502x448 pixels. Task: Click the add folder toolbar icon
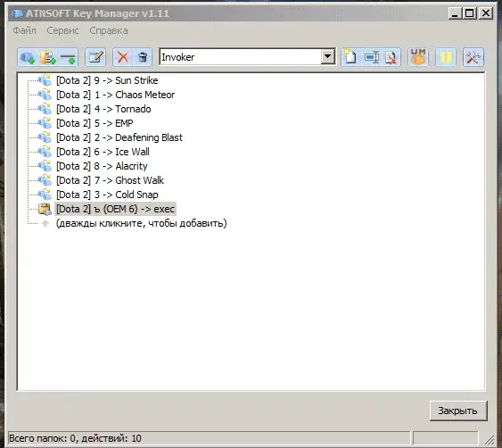(47, 57)
